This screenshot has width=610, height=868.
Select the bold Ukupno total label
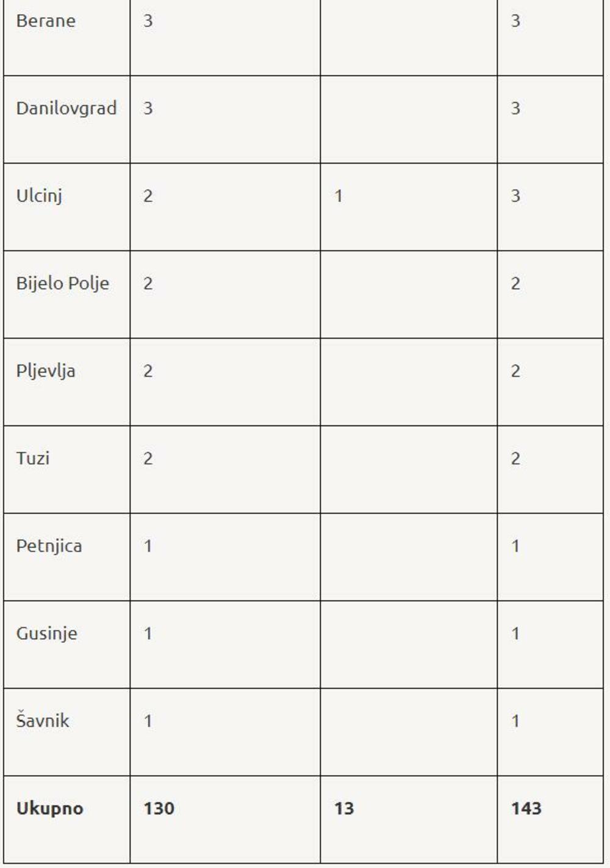tap(49, 808)
